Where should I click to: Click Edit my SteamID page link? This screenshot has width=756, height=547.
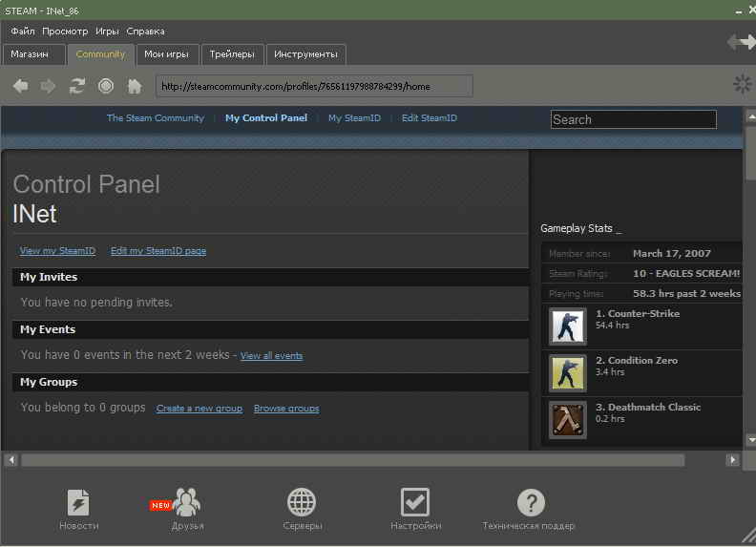click(x=158, y=251)
